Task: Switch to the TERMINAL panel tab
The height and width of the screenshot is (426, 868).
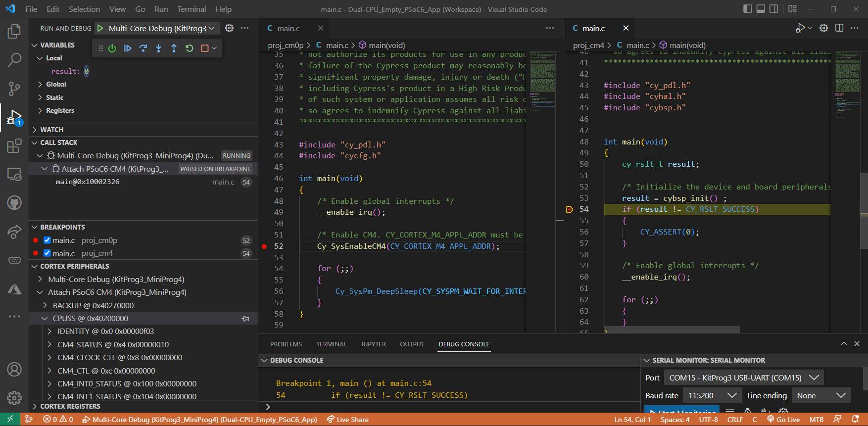Action: point(331,344)
